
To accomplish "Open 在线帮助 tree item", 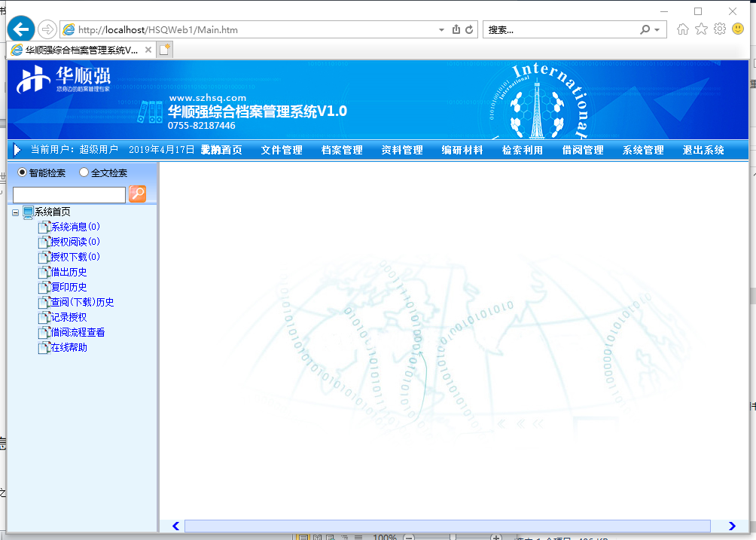I will pos(69,347).
